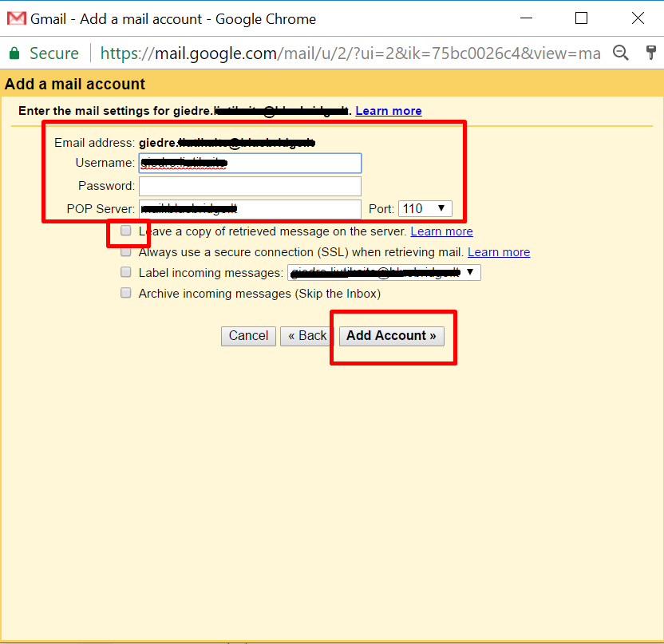664x644 pixels.
Task: Check the Label incoming messages option
Action: [126, 272]
